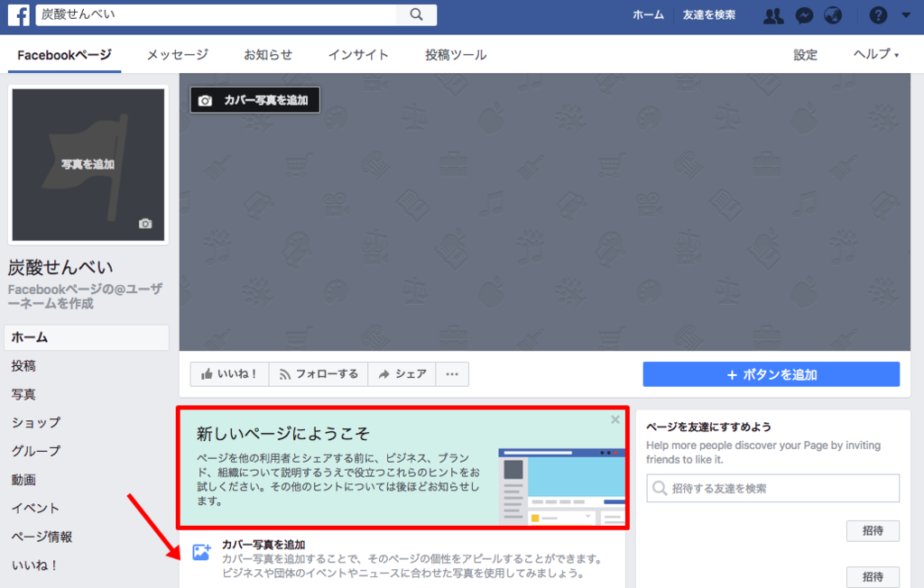Close the welcome banner
This screenshot has width=924, height=588.
coord(615,419)
